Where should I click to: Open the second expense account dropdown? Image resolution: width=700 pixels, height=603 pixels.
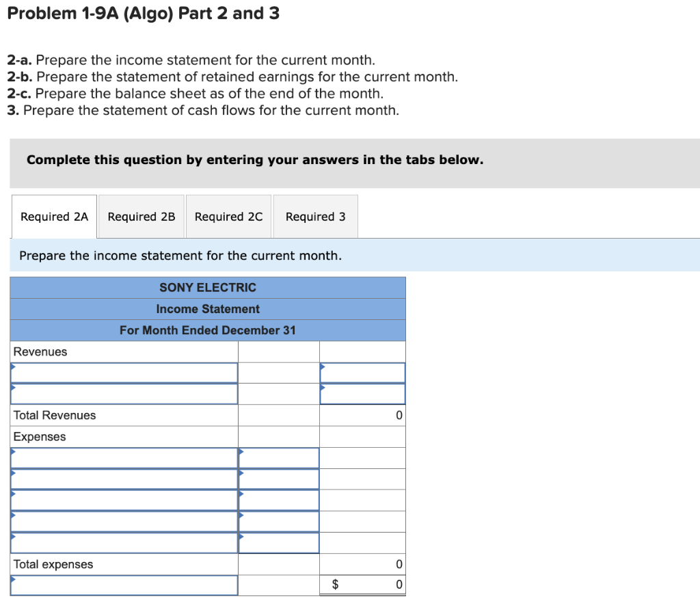[x=124, y=479]
